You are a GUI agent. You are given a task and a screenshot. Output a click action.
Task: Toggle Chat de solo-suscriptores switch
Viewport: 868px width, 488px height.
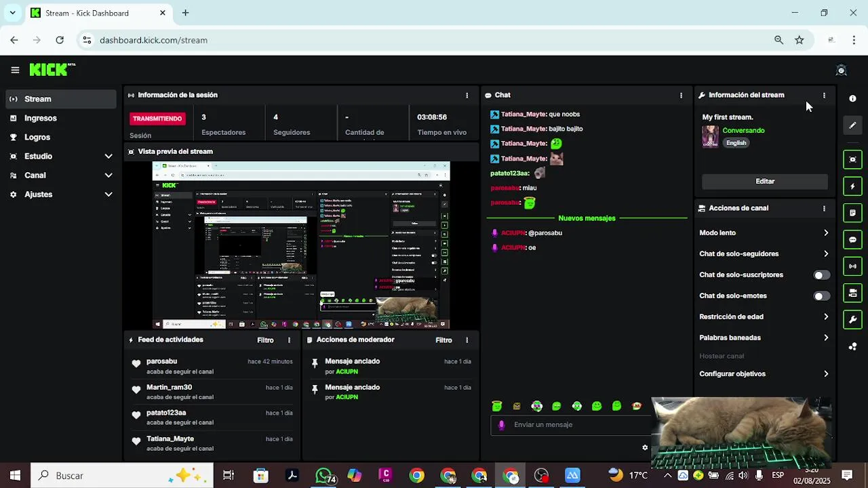click(821, 275)
